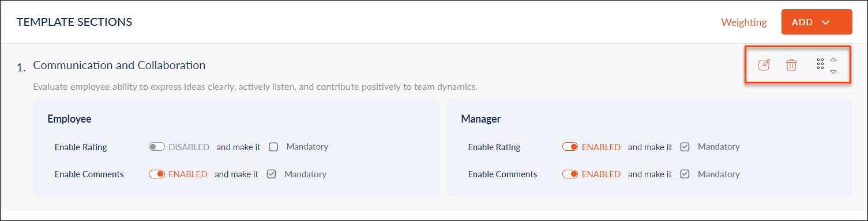Toggle Manager Enable Comments switch
The width and height of the screenshot is (868, 221).
coord(570,174)
